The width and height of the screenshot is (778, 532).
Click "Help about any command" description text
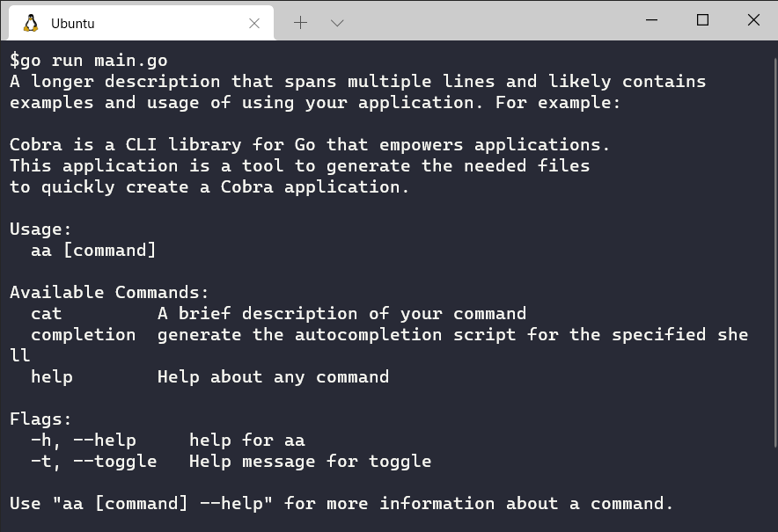coord(273,377)
